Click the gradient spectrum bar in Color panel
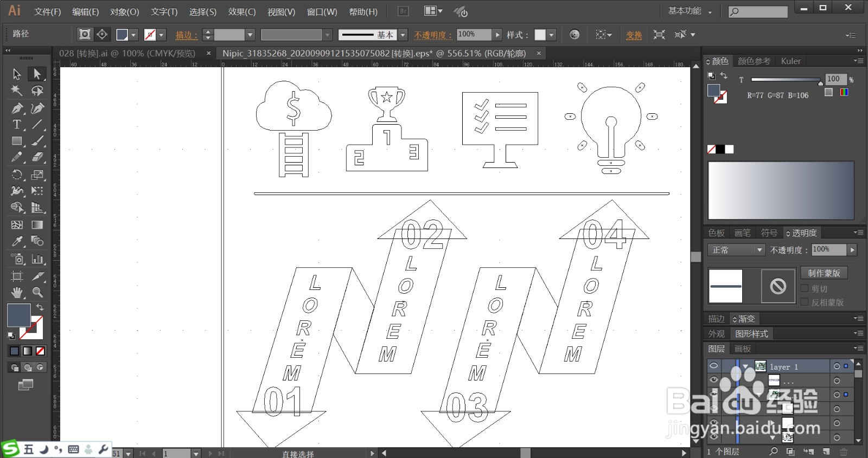The width and height of the screenshot is (868, 458). pyautogui.click(x=781, y=190)
